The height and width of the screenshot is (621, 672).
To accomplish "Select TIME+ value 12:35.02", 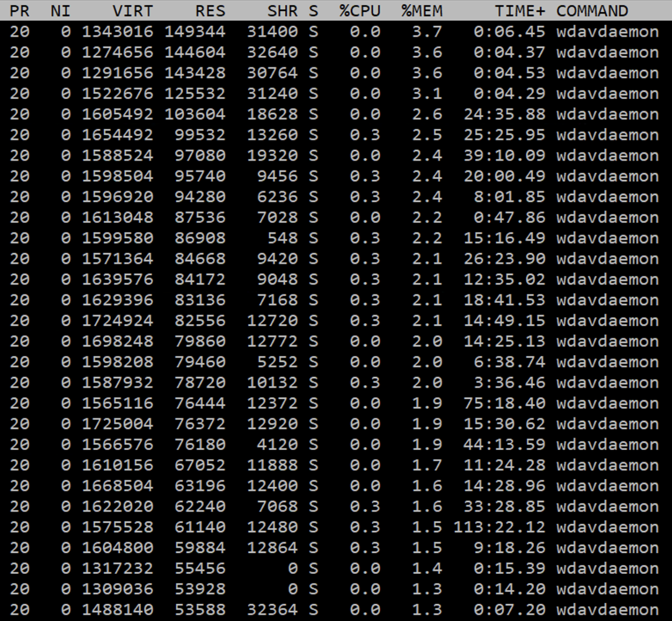I will coord(504,279).
